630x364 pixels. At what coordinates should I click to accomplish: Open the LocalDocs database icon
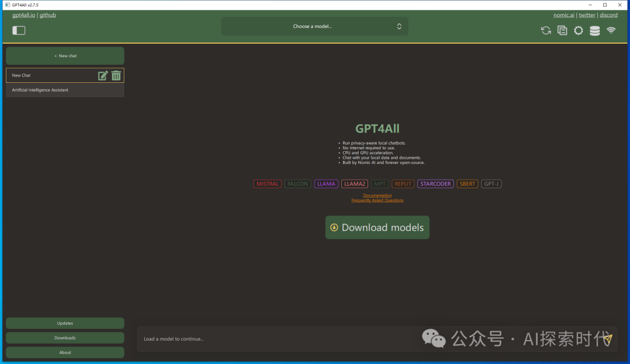coord(594,31)
